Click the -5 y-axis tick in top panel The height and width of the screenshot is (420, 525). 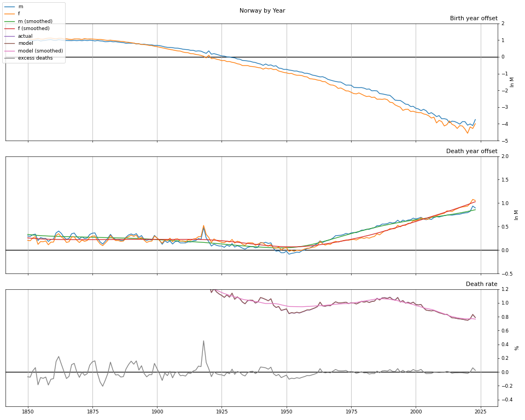[x=504, y=141]
